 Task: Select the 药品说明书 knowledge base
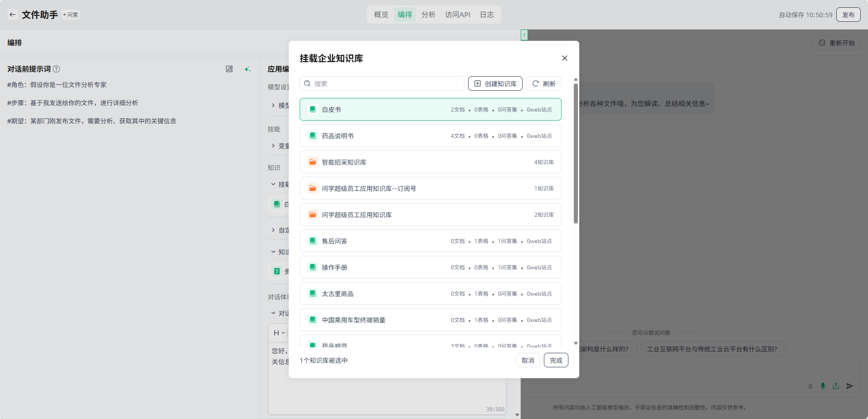coord(430,136)
